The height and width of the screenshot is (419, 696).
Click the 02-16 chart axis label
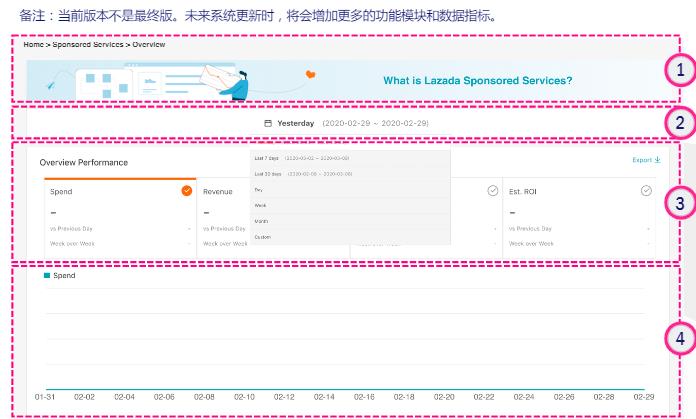[x=364, y=397]
